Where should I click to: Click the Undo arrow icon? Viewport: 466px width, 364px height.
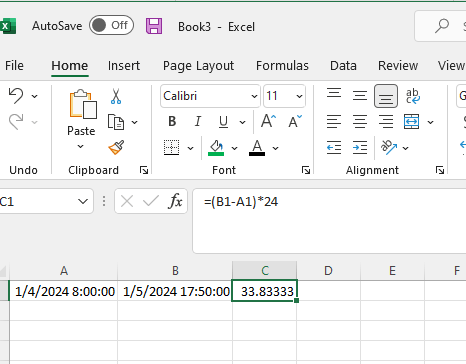(x=16, y=96)
